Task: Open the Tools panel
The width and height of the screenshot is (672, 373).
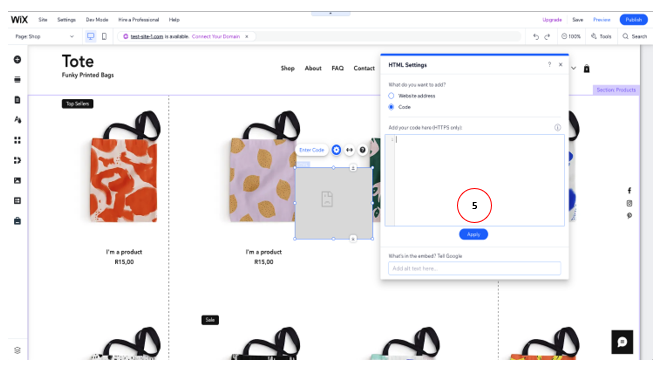Action: [601, 36]
